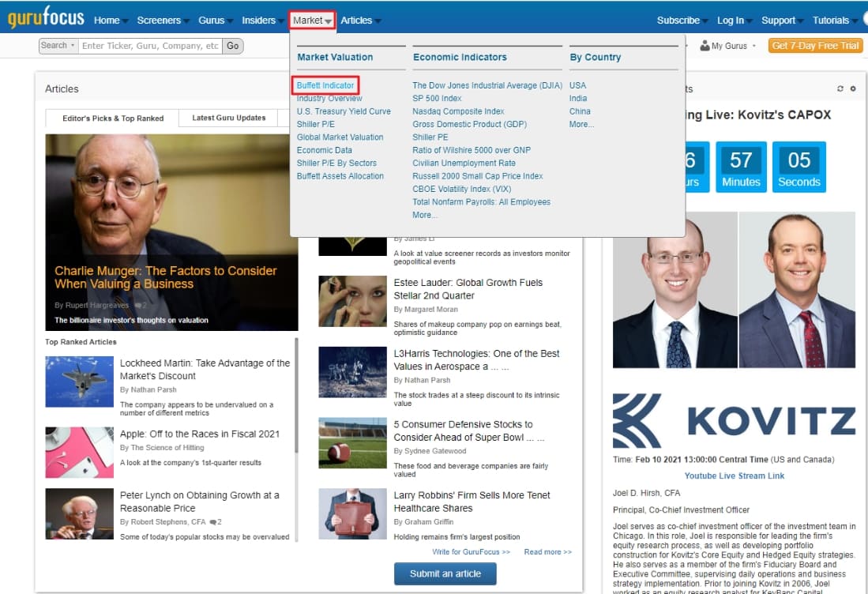Expand the Articles menu
This screenshot has height=594, width=868.
click(360, 21)
